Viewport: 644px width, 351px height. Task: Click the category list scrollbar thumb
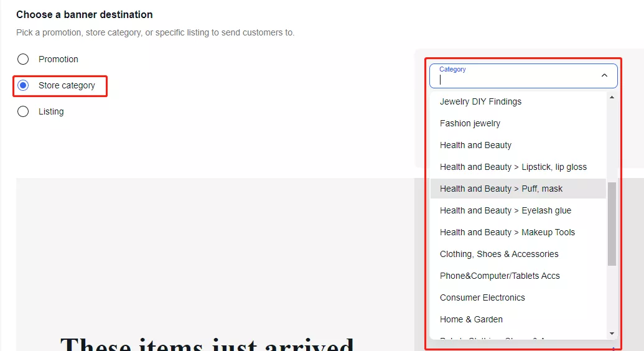612,224
